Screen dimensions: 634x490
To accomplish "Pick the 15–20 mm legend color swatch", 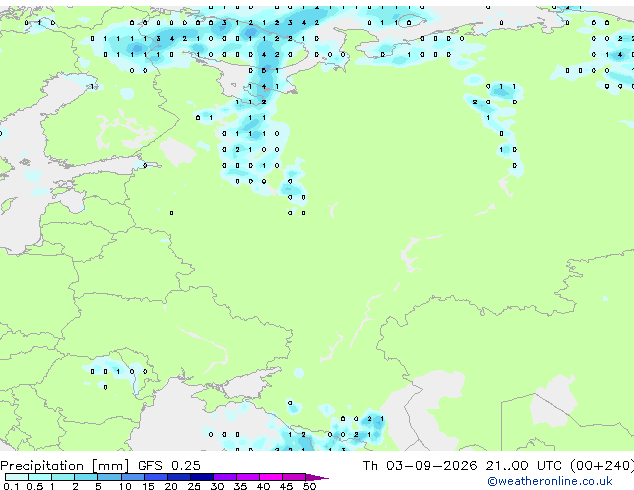I will [156, 477].
